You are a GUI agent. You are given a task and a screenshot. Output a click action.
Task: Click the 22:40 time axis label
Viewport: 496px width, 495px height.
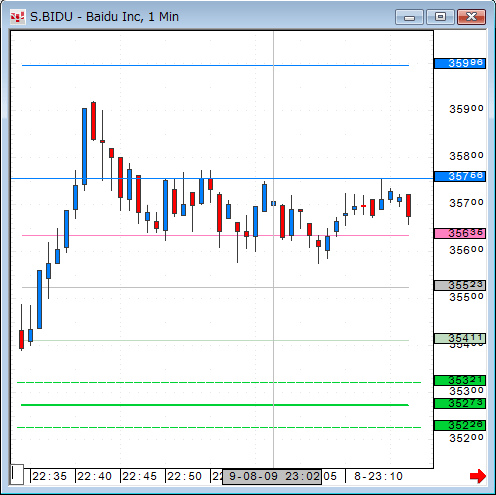click(x=94, y=476)
